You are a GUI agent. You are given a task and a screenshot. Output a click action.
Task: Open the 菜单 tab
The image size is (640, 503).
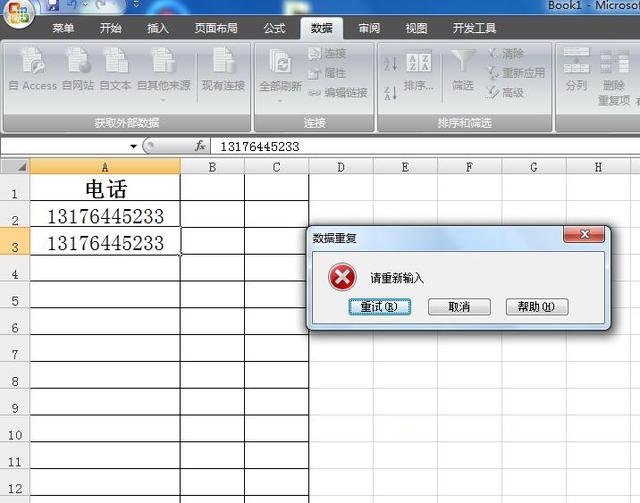pyautogui.click(x=63, y=28)
